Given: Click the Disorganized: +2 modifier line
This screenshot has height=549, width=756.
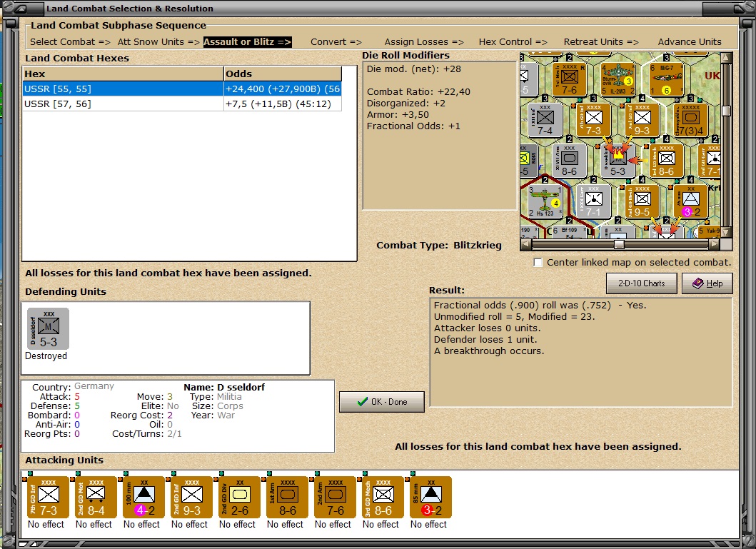Looking at the screenshot, I should point(406,103).
